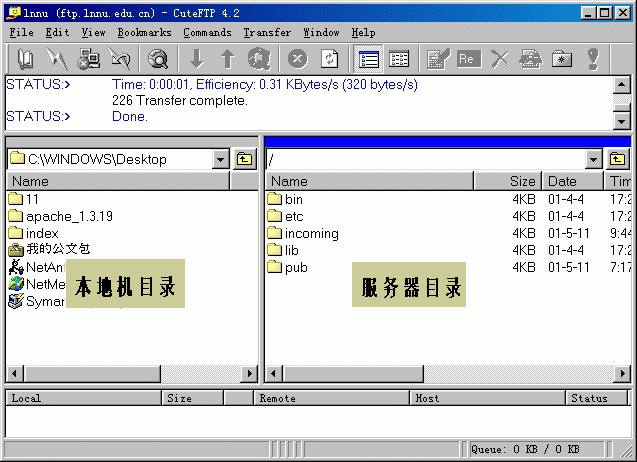
Task: Go up one level in remote directory
Action: pyautogui.click(x=617, y=159)
